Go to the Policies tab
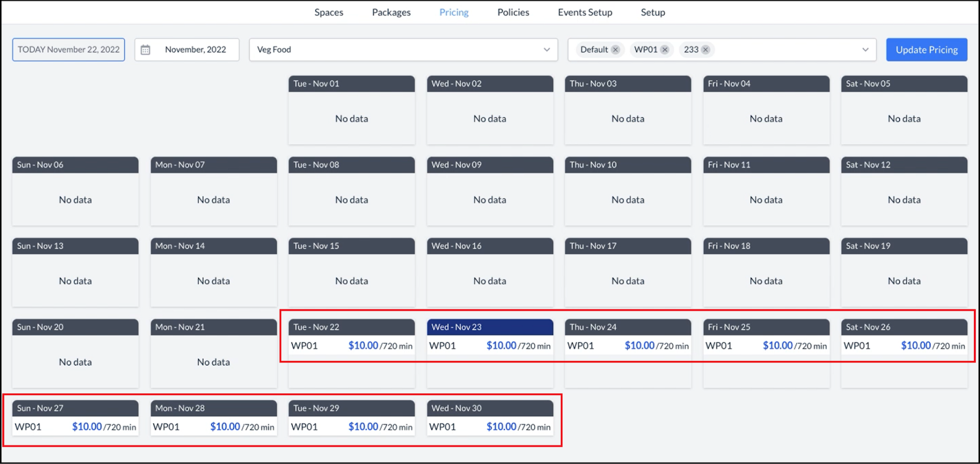 (513, 12)
